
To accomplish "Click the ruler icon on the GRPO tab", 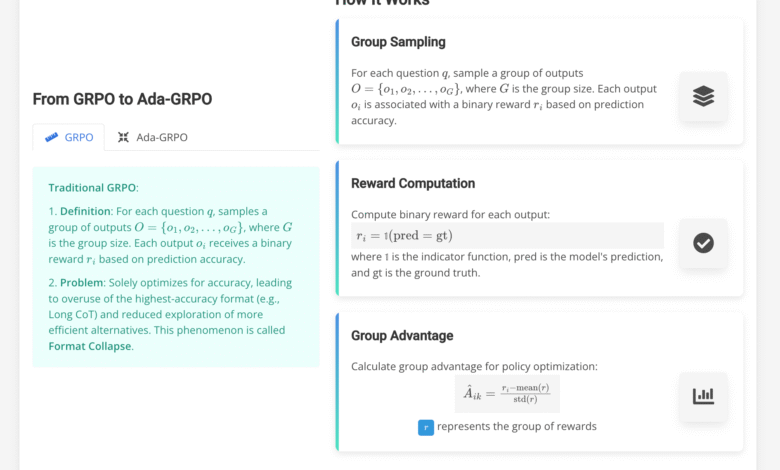I will coord(52,137).
